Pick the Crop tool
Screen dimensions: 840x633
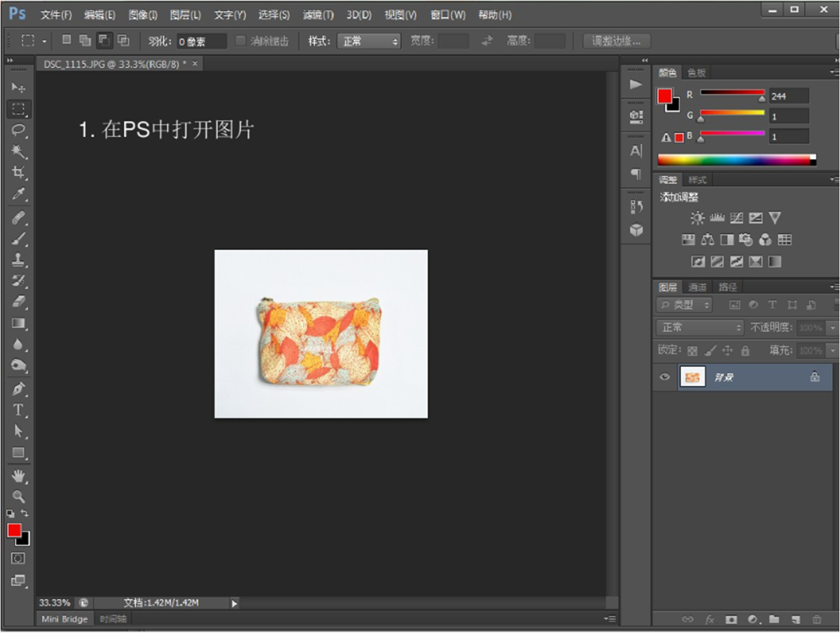click(18, 173)
